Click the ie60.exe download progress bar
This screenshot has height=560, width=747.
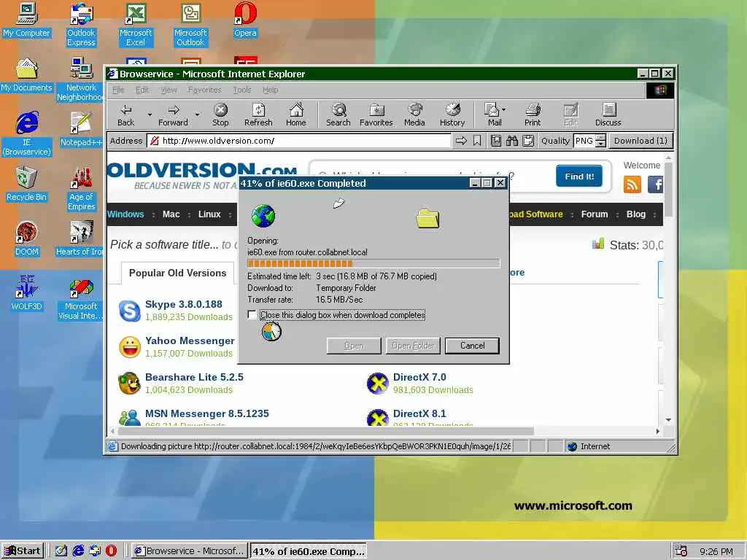[x=373, y=263]
